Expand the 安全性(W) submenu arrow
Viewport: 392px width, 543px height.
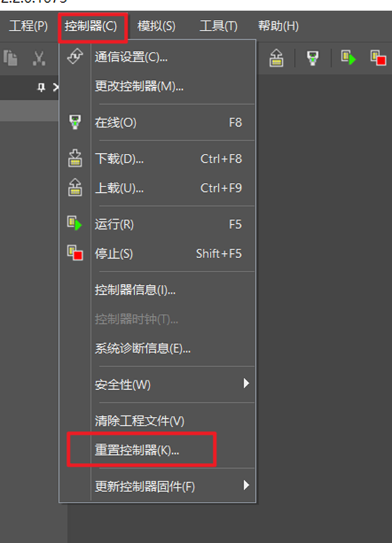tap(246, 384)
